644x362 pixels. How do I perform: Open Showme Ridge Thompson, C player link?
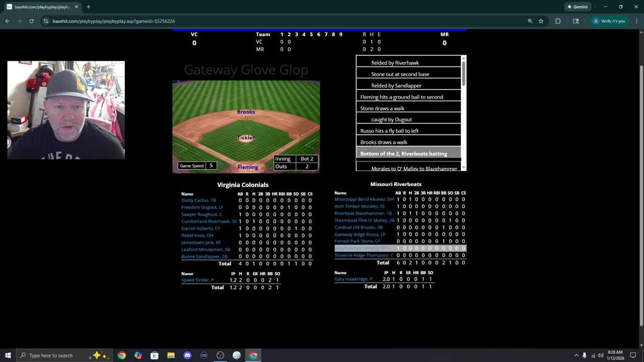point(364,255)
